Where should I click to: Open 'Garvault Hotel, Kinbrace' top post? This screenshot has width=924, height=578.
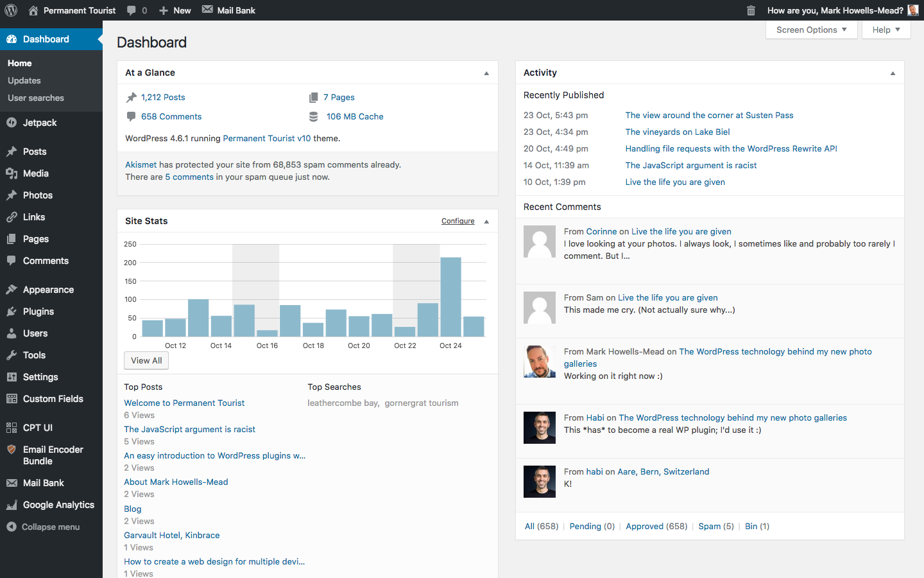click(x=172, y=535)
